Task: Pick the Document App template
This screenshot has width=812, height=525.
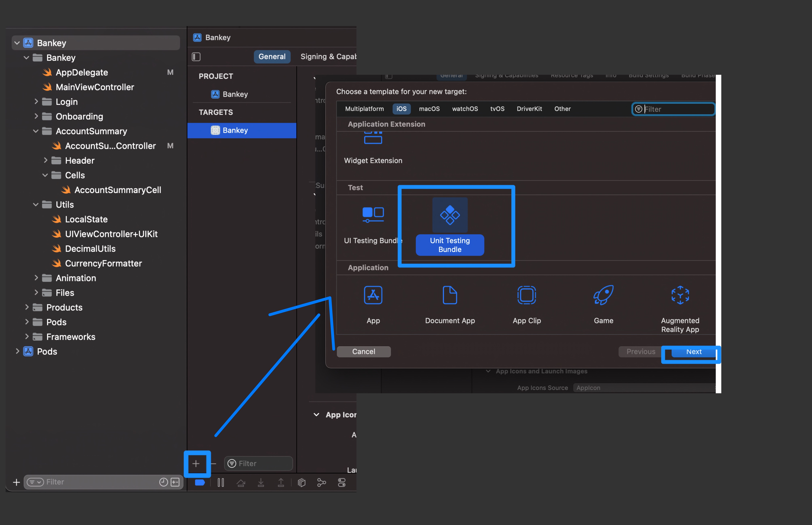Action: (450, 305)
